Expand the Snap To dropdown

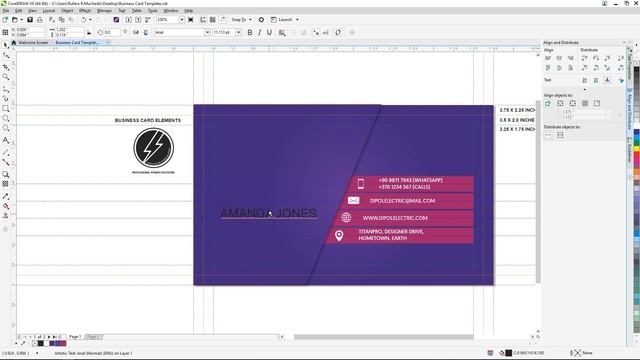click(x=250, y=20)
